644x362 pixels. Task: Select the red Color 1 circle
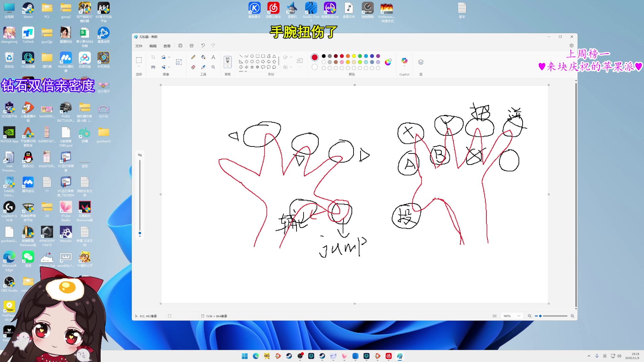315,57
